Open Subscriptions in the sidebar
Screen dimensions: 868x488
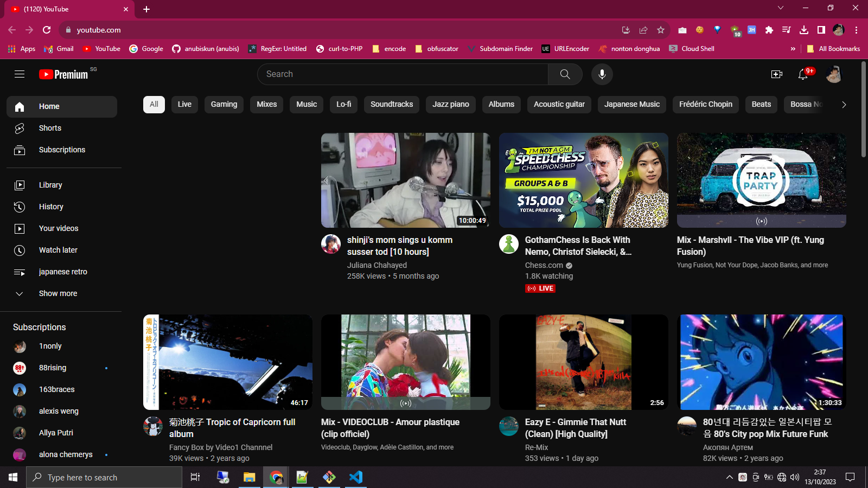[62, 150]
